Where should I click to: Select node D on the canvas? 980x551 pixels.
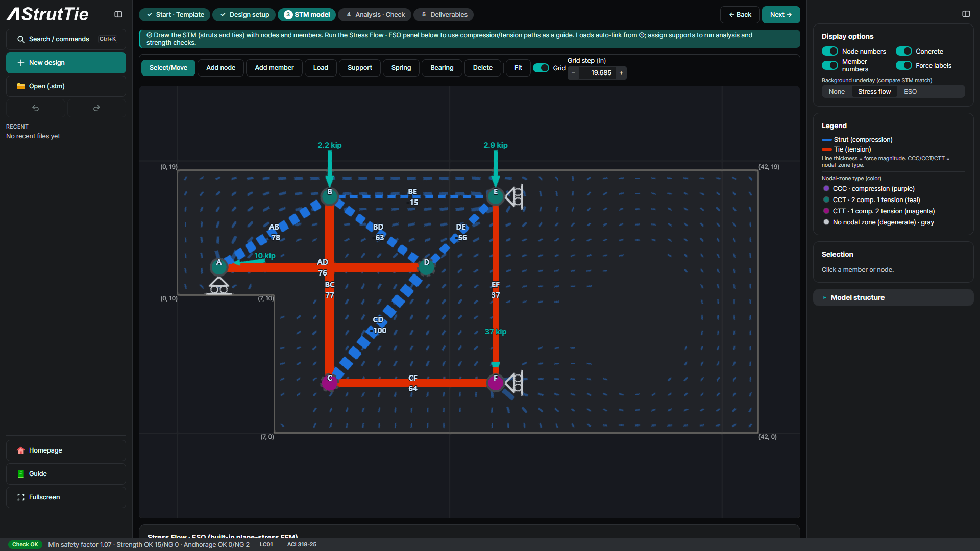click(427, 266)
